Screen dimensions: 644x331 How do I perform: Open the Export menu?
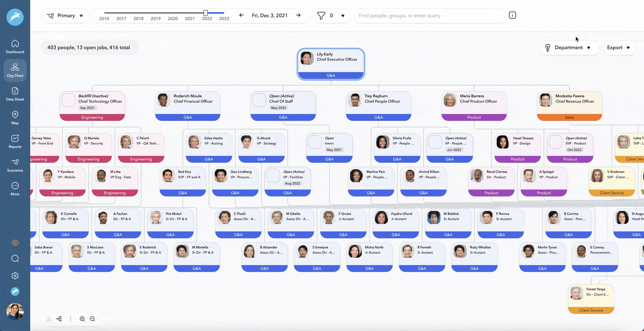(x=618, y=47)
